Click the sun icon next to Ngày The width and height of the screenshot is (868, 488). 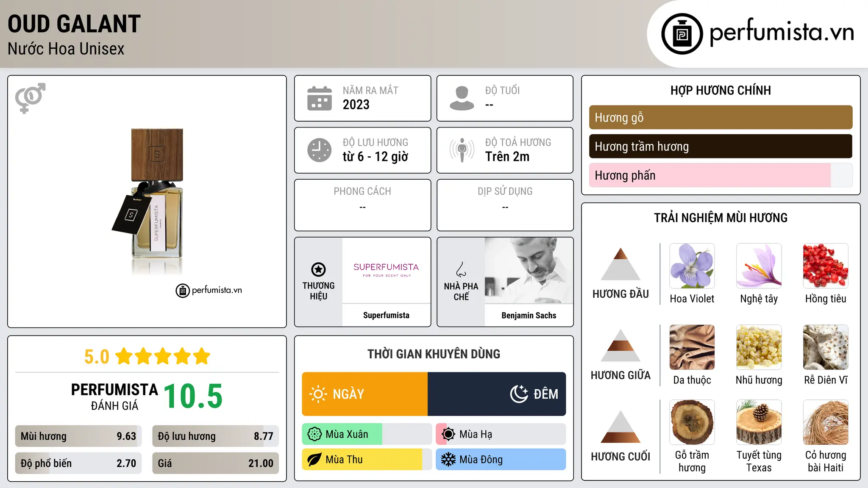pyautogui.click(x=318, y=394)
